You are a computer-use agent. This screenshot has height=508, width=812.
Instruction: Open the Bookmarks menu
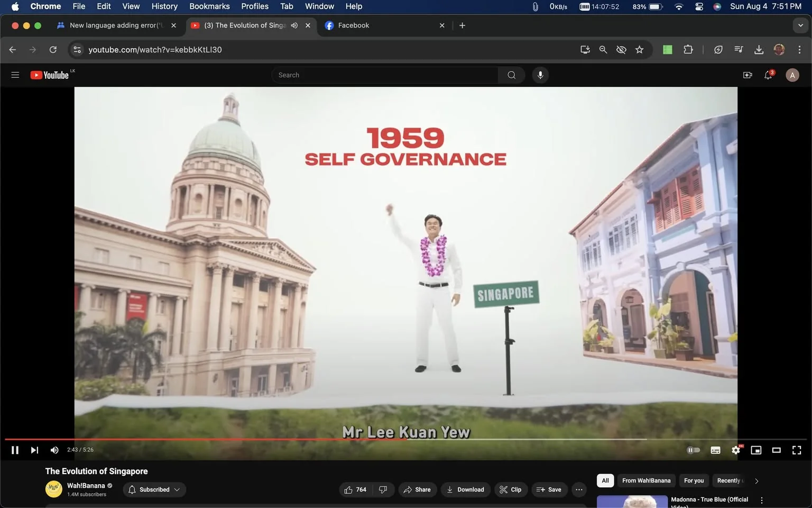tap(209, 6)
